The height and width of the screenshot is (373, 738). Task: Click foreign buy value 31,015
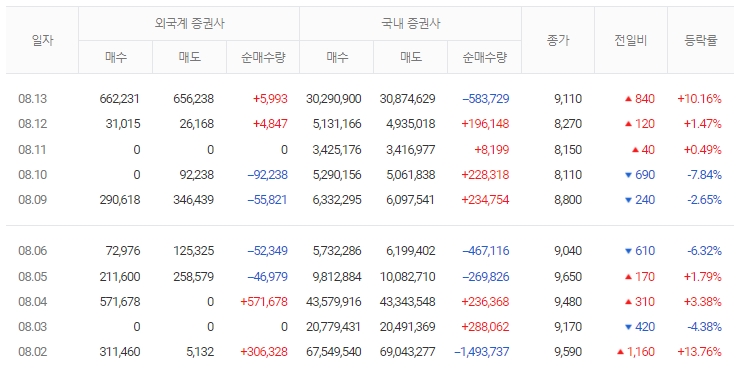(x=123, y=124)
